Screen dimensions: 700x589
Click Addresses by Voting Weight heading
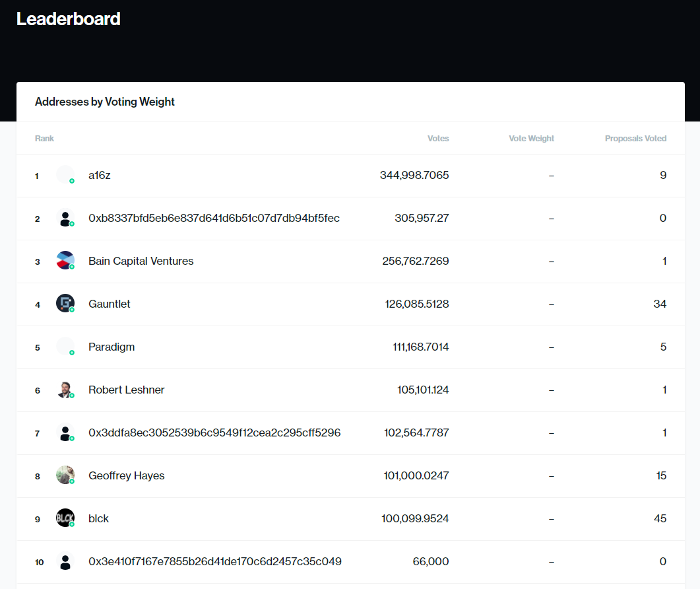point(104,102)
